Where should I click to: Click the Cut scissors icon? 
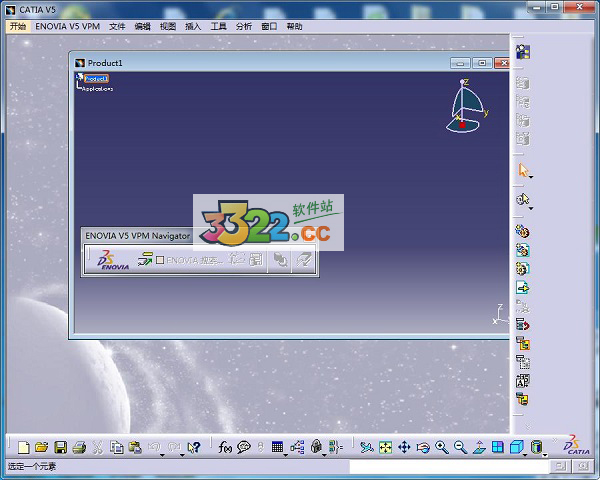point(98,447)
